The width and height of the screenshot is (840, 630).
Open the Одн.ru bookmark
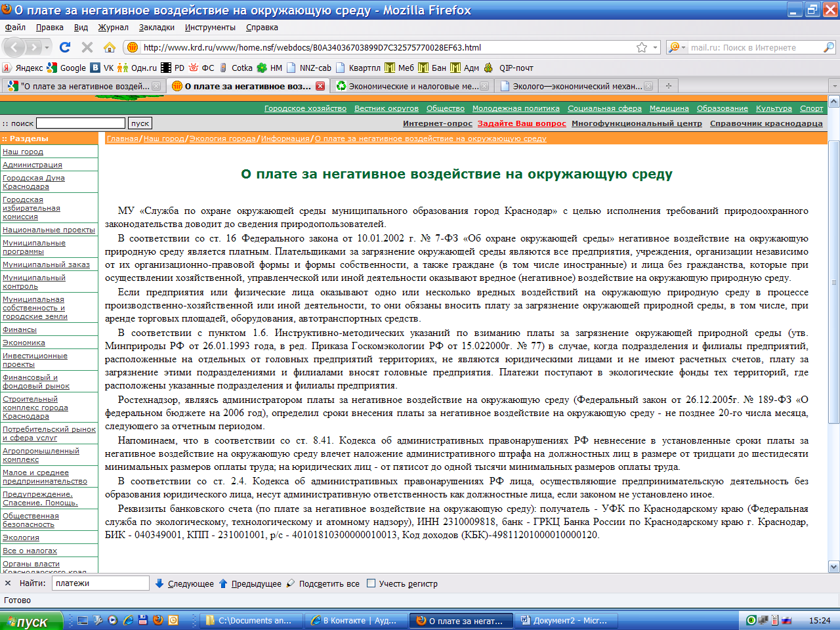138,68
